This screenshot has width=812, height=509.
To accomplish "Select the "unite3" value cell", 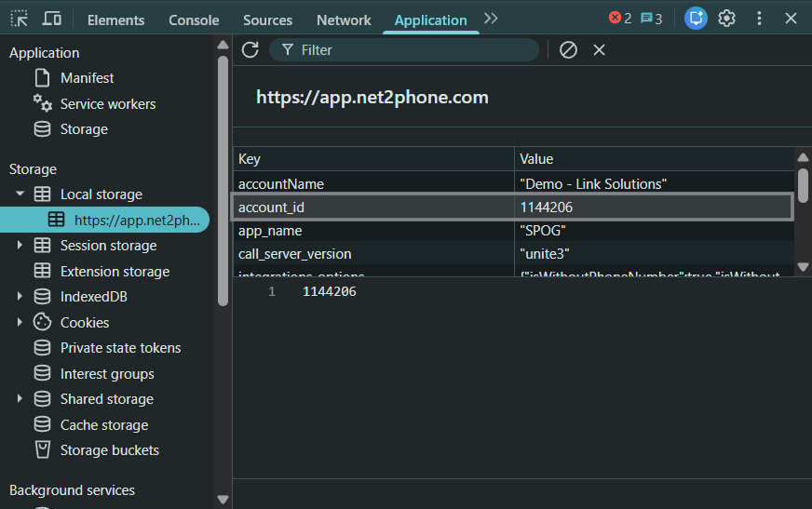I will [x=655, y=253].
